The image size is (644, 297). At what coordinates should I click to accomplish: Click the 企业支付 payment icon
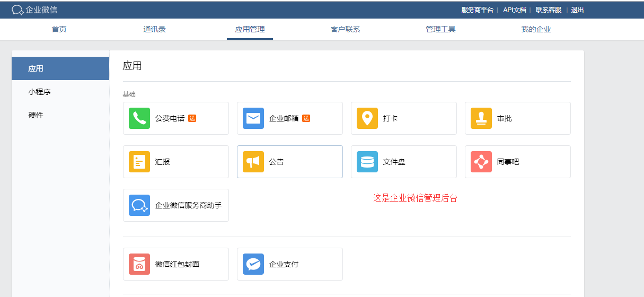click(x=253, y=264)
